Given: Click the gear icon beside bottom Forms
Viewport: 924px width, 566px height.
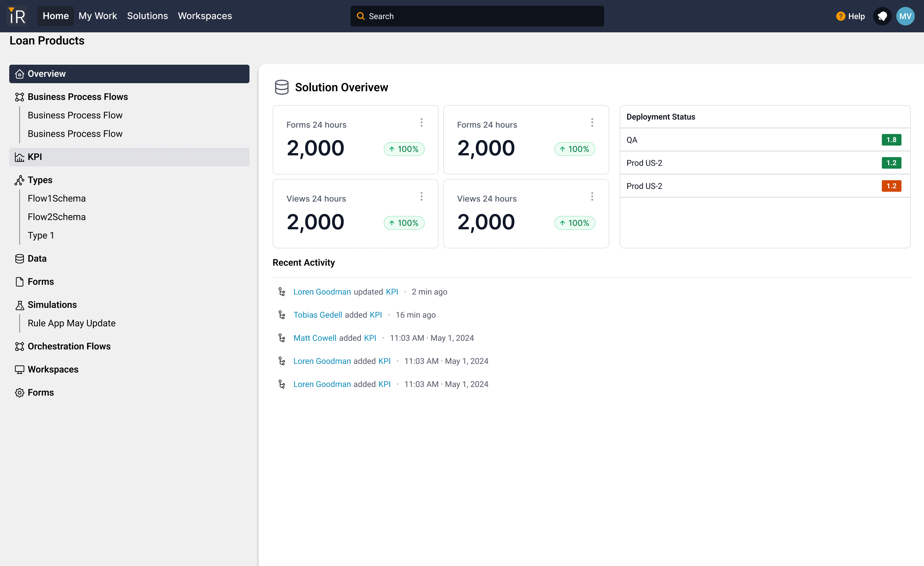Looking at the screenshot, I should 20,393.
